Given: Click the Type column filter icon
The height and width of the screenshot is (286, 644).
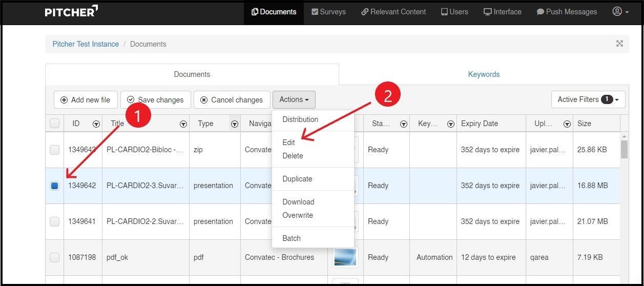Looking at the screenshot, I should click(x=234, y=124).
